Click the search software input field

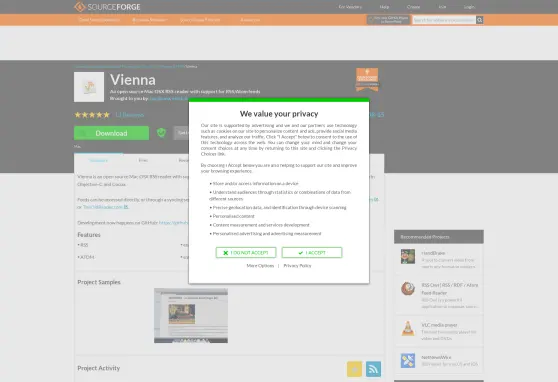pyautogui.click(x=444, y=20)
